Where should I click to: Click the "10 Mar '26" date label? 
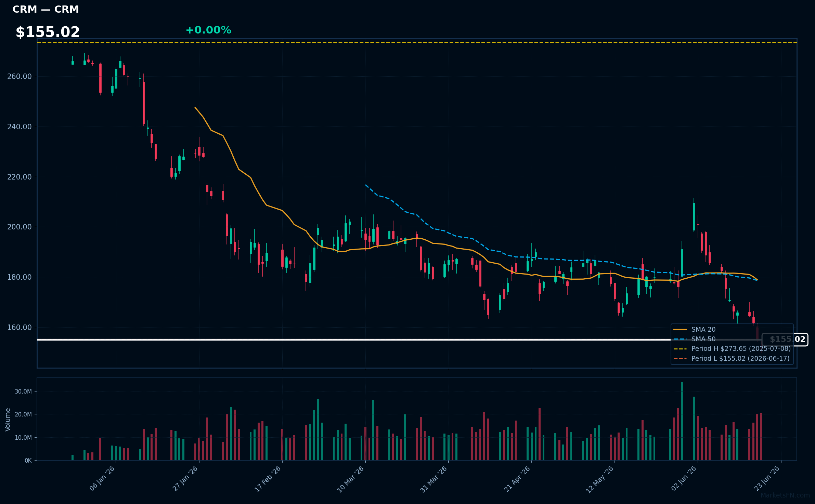[x=351, y=479]
